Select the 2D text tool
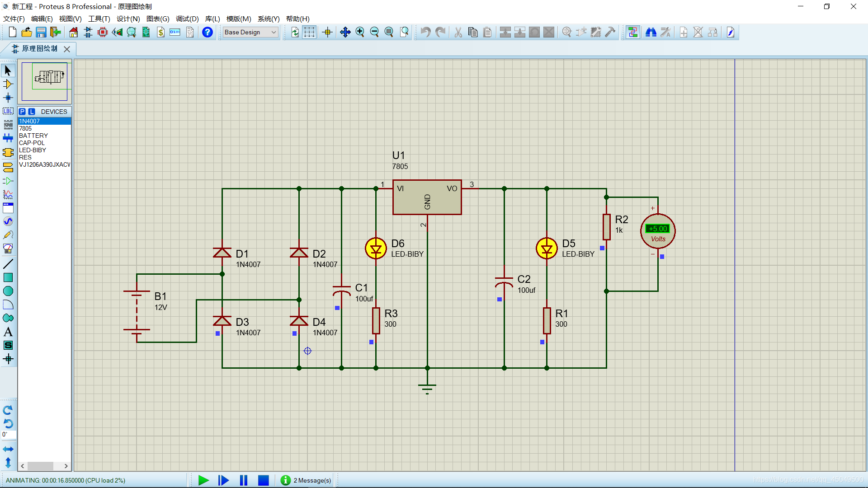This screenshot has height=488, width=868. click(8, 332)
